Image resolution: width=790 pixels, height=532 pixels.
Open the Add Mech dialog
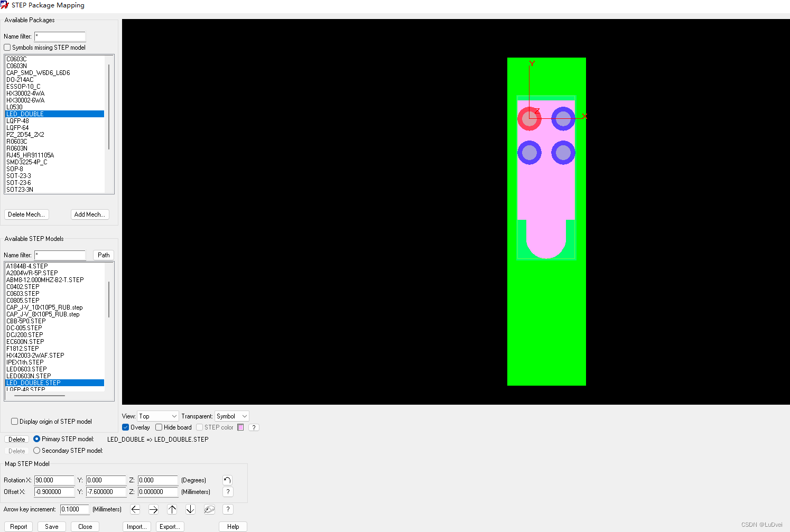[89, 214]
